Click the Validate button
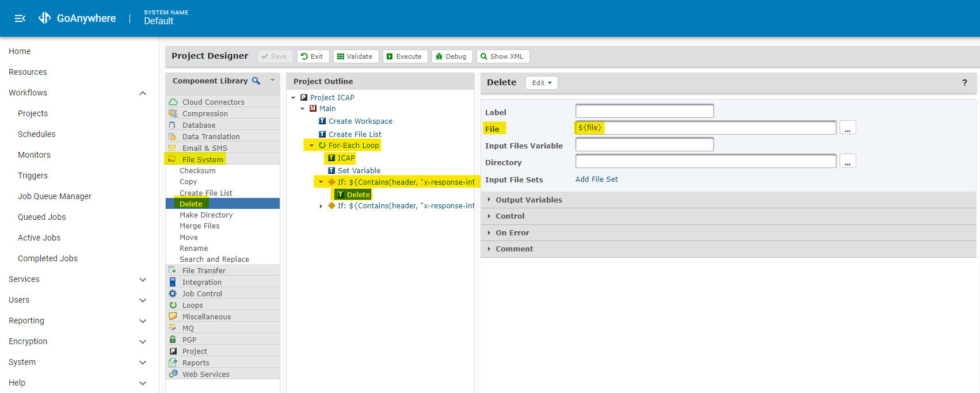The height and width of the screenshot is (393, 980). pos(356,56)
